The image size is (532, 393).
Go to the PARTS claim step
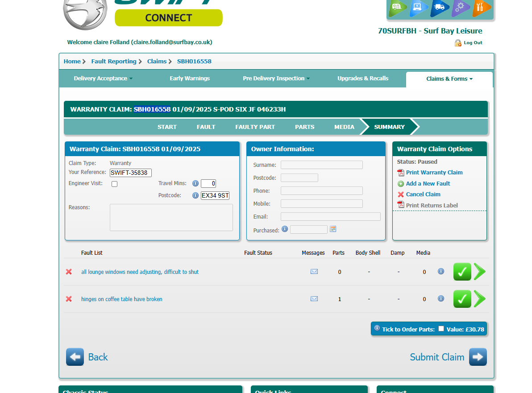click(305, 127)
